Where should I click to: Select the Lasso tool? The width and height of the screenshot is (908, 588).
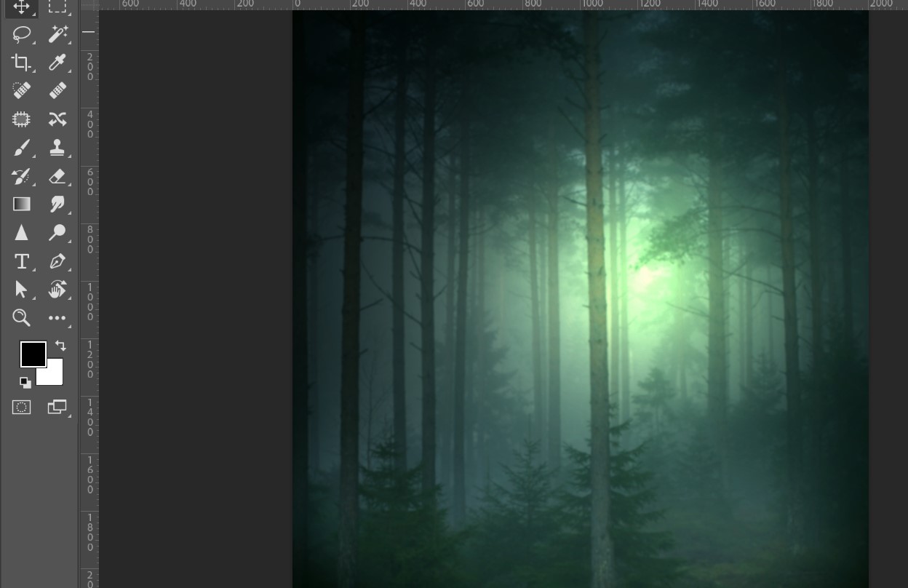pos(21,33)
